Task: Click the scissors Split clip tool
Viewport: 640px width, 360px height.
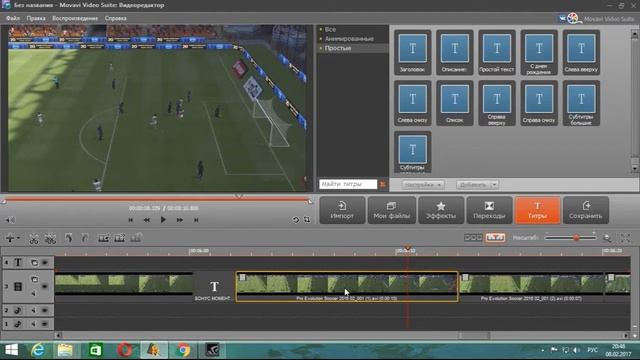Action: point(34,238)
